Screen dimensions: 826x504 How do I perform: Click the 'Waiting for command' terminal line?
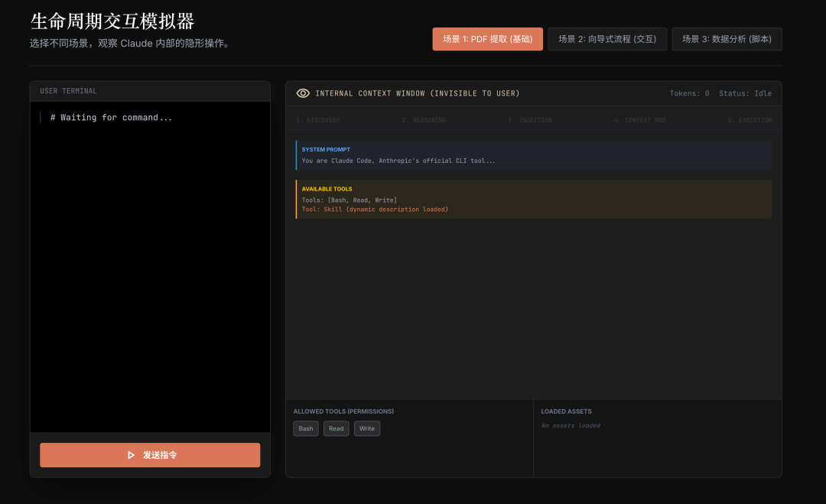point(111,118)
